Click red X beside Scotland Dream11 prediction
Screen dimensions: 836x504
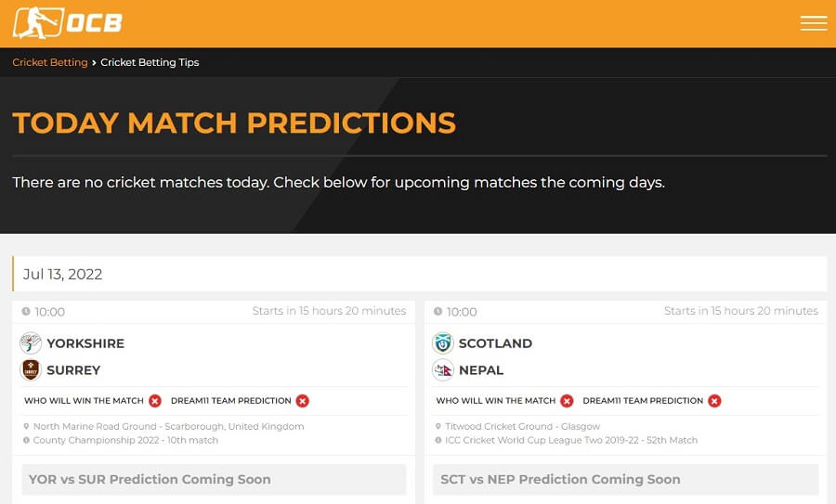tap(714, 401)
